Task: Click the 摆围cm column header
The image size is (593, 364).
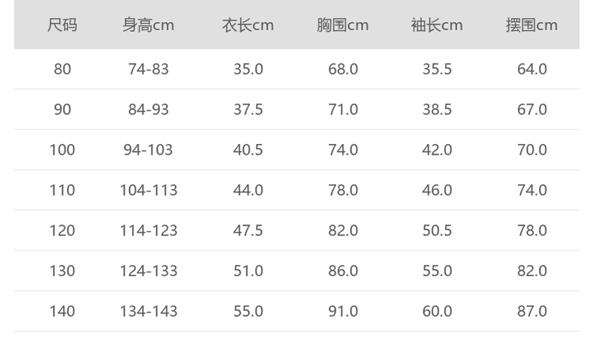Action: point(531,26)
